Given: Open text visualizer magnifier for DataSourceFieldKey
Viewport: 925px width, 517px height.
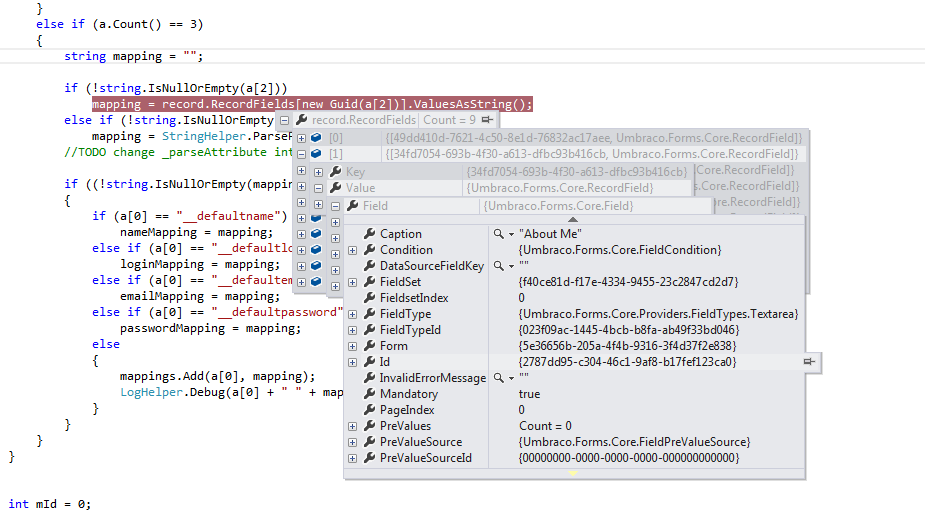Looking at the screenshot, I should click(497, 266).
